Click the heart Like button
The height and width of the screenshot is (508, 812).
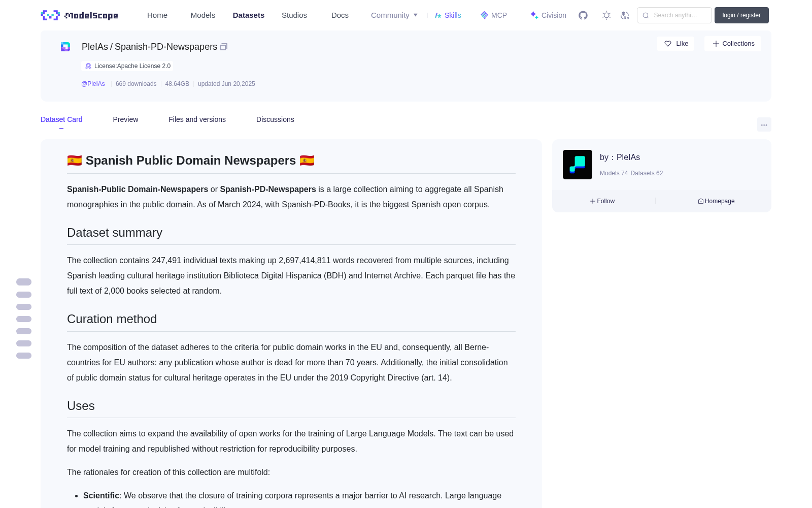click(675, 44)
